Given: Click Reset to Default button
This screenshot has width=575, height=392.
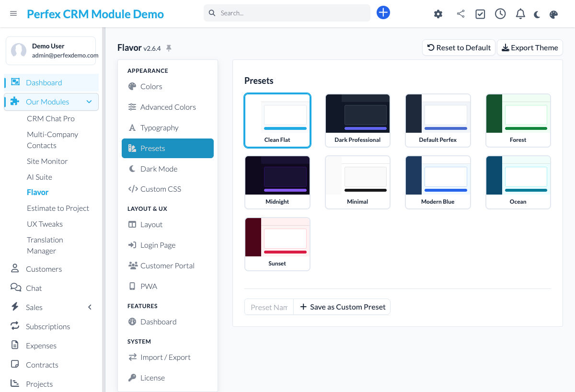Looking at the screenshot, I should 459,47.
